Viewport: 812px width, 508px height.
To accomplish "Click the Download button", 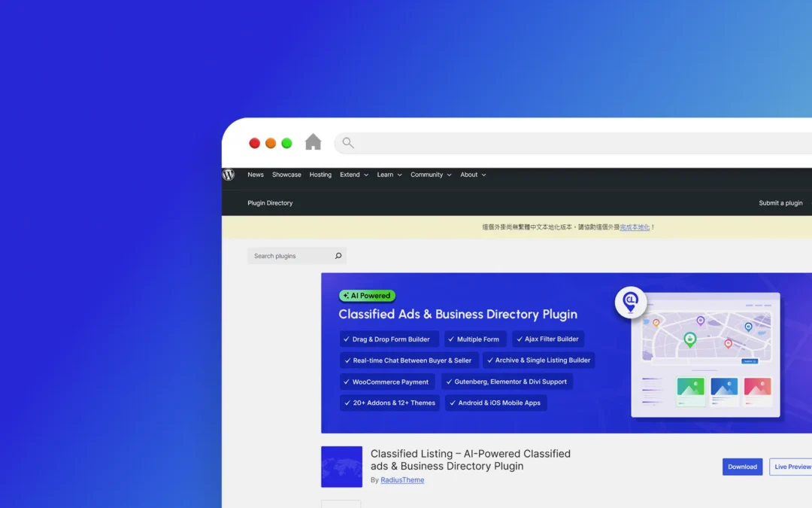I will pyautogui.click(x=742, y=467).
